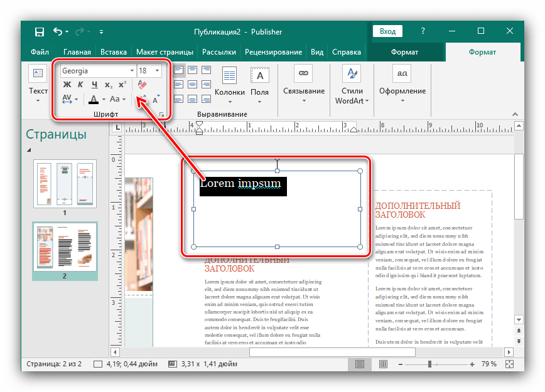
Task: Toggle underline with the Ч button
Action: (94, 85)
